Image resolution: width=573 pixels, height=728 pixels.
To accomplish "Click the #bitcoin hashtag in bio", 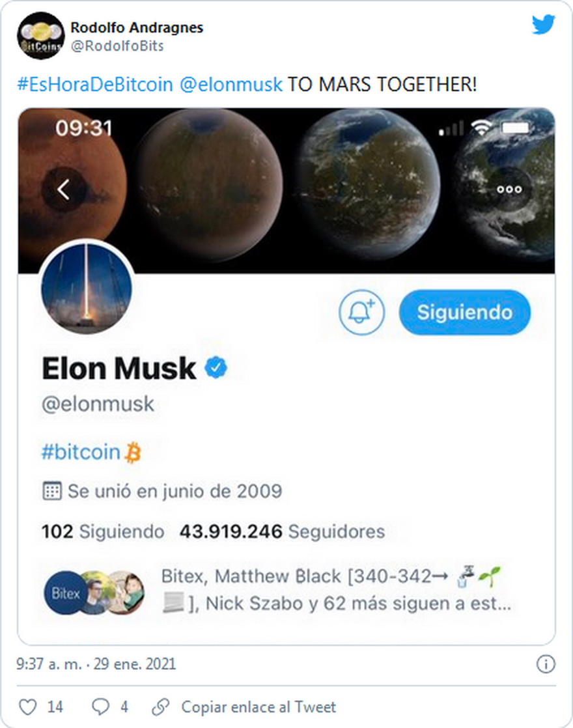I will [81, 452].
